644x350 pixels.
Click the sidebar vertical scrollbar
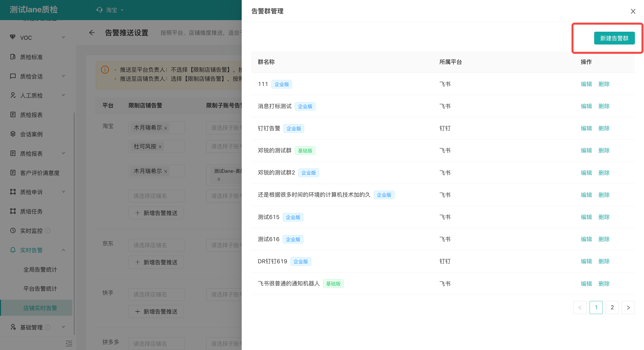74,224
